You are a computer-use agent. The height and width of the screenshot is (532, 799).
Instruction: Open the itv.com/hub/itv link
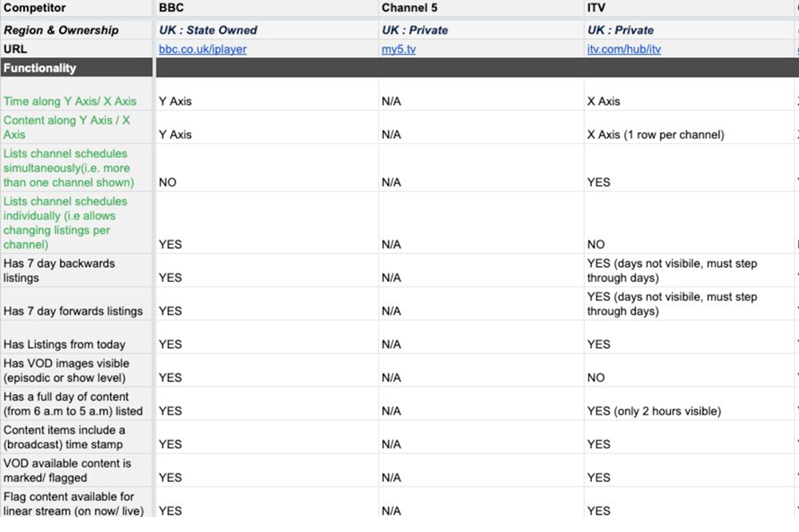[624, 49]
